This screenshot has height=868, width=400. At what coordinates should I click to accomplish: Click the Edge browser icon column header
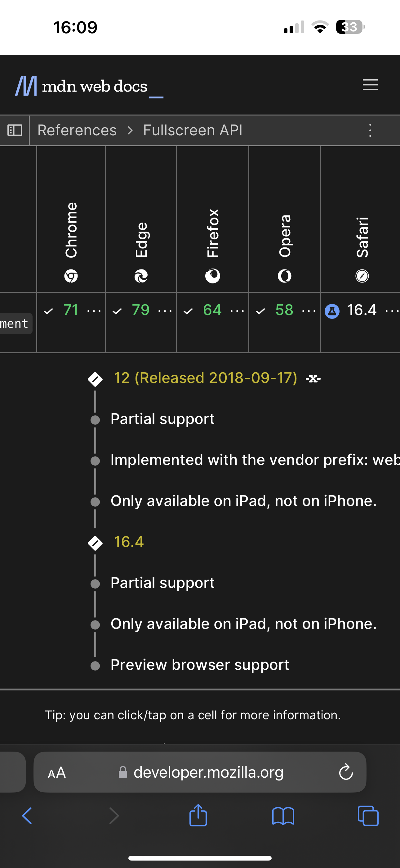coord(141,276)
